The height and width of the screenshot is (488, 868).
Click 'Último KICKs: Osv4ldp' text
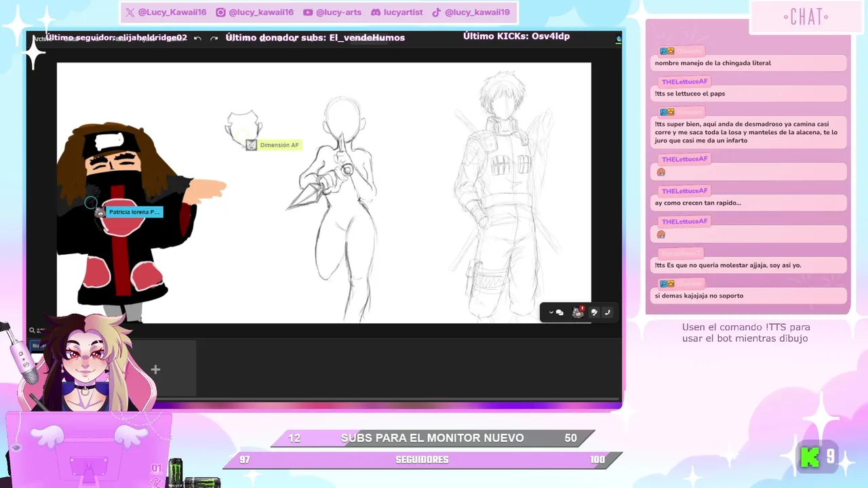pyautogui.click(x=516, y=36)
